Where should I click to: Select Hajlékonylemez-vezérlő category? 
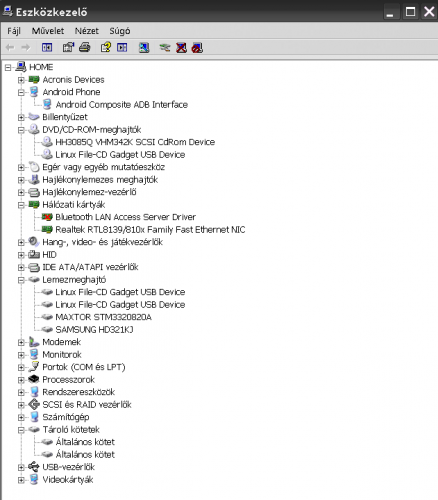89,192
